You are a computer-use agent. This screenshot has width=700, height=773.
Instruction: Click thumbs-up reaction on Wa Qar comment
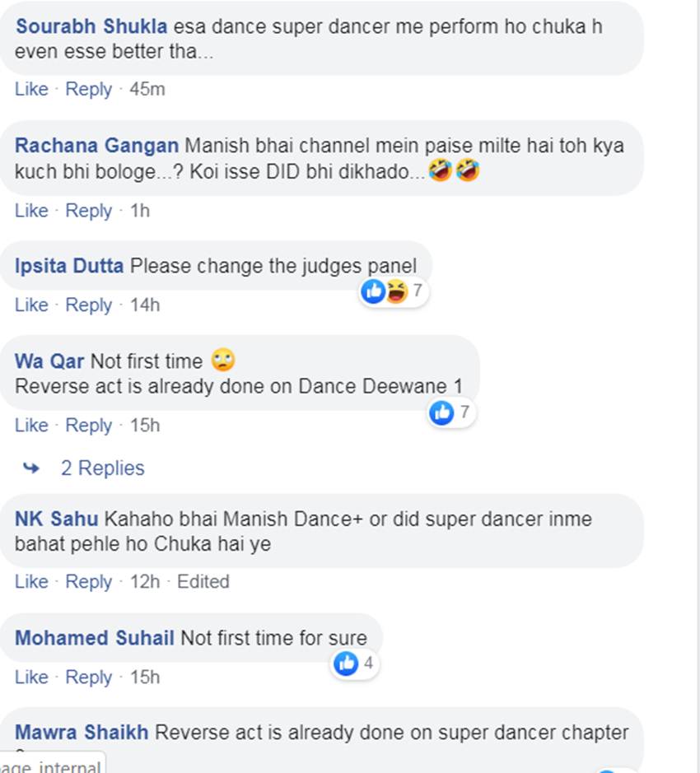(441, 412)
